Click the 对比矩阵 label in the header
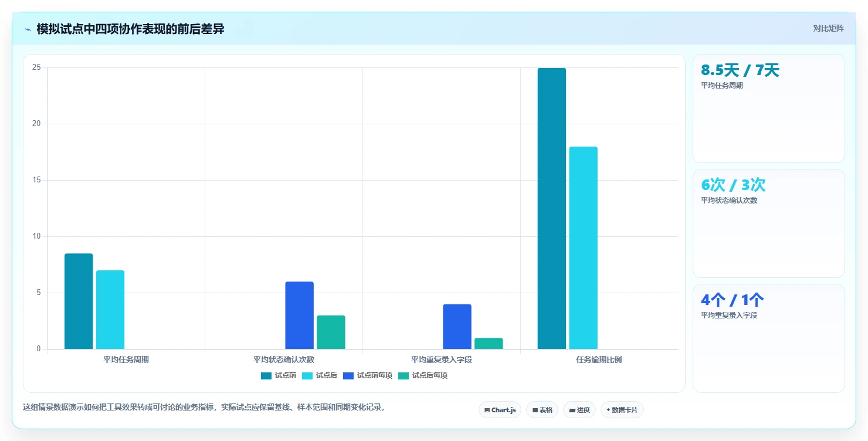The height and width of the screenshot is (441, 868). coord(828,29)
